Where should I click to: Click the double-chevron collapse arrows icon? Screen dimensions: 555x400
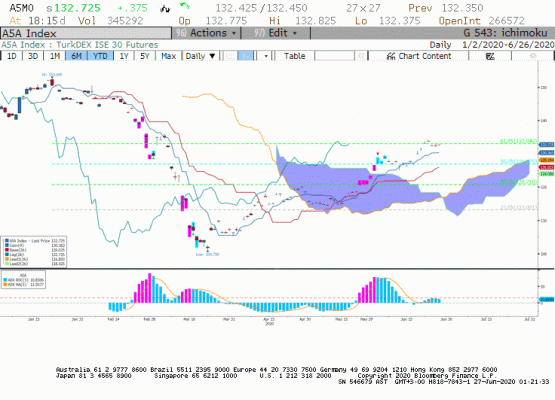(x=361, y=56)
